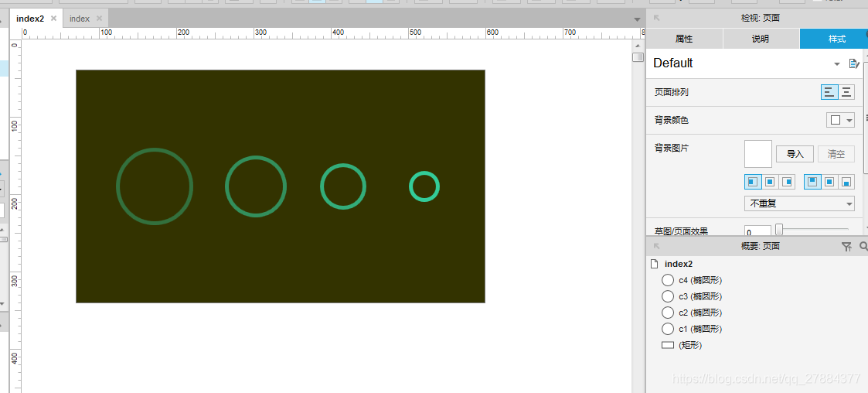The width and height of the screenshot is (868, 393).
Task: Close the index2 tab
Action: click(53, 19)
